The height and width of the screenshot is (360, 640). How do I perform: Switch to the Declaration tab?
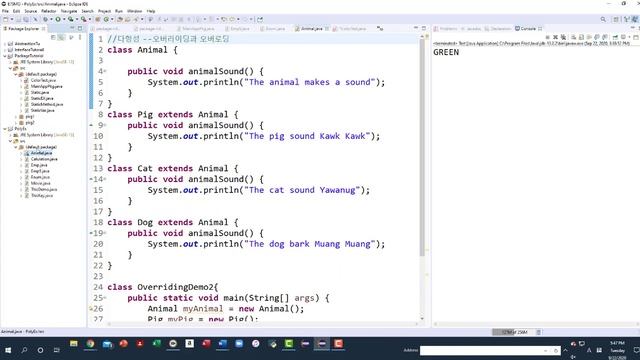498,29
